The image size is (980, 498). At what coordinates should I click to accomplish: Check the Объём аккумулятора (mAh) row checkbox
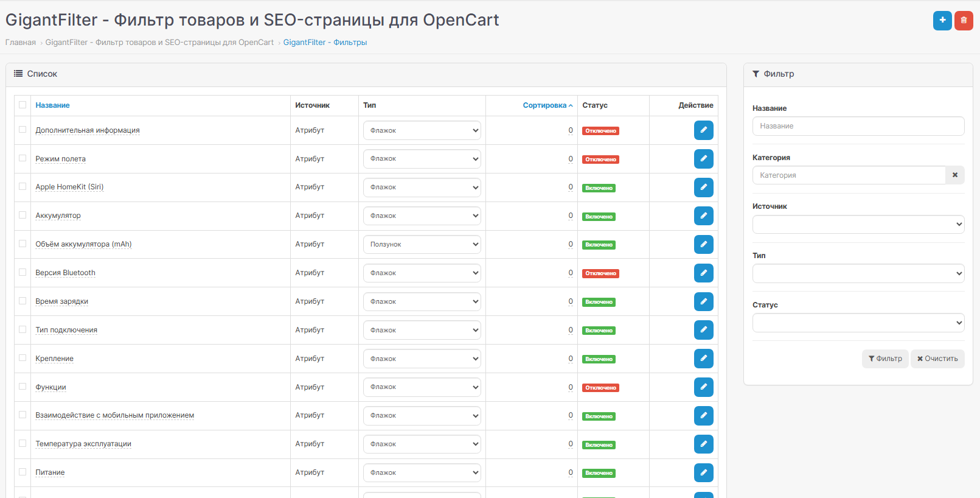point(23,244)
